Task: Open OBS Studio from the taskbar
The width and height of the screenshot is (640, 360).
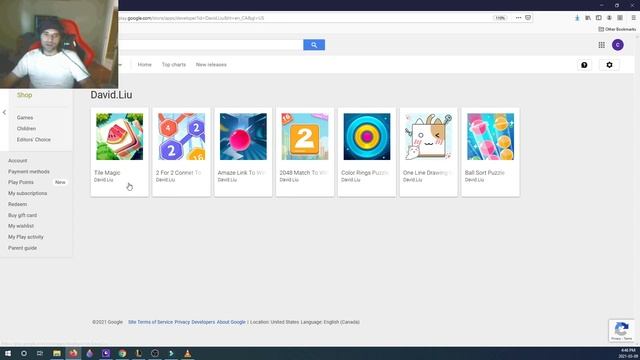Action: click(155, 353)
